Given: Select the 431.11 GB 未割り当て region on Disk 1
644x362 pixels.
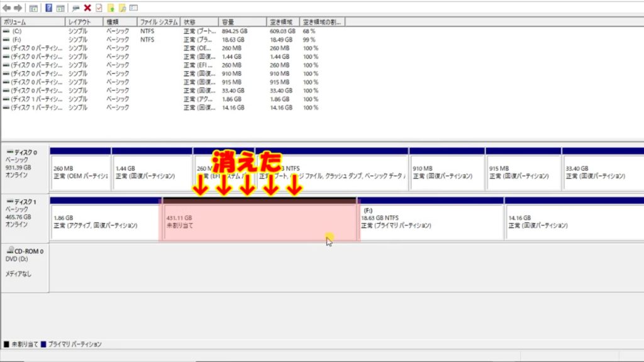Looking at the screenshot, I should pyautogui.click(x=259, y=220).
